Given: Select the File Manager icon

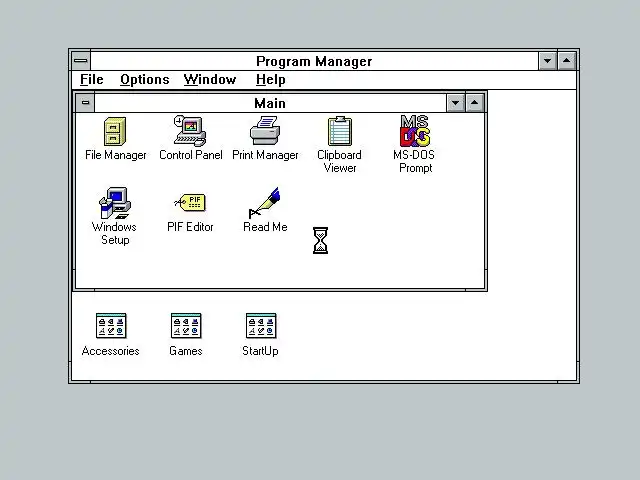Looking at the screenshot, I should (115, 131).
